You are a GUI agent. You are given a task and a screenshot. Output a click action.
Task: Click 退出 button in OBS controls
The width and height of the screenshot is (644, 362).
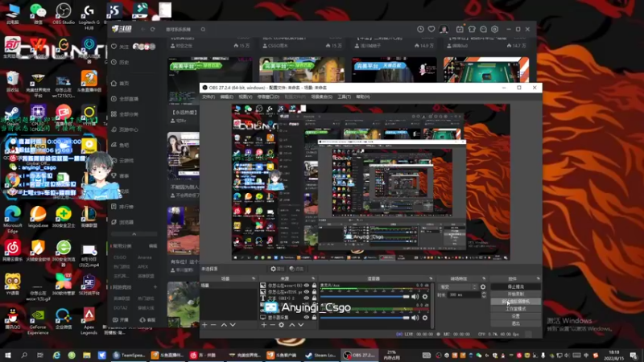(515, 323)
